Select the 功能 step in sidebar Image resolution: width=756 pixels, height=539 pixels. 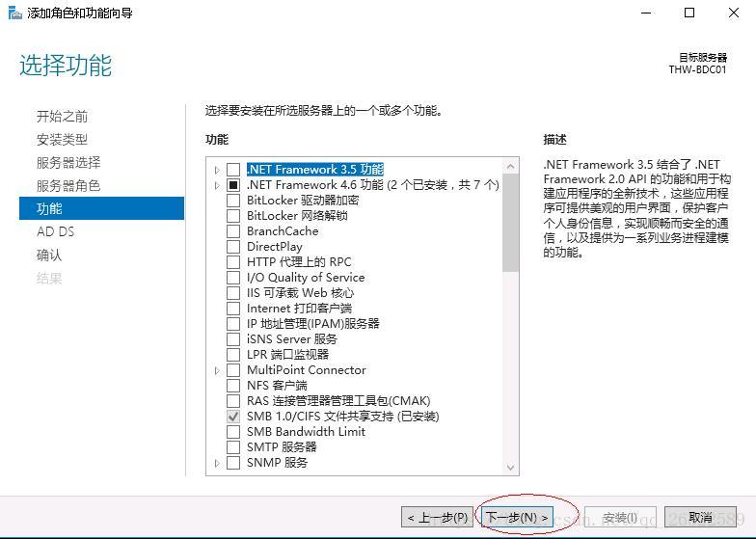[x=102, y=208]
